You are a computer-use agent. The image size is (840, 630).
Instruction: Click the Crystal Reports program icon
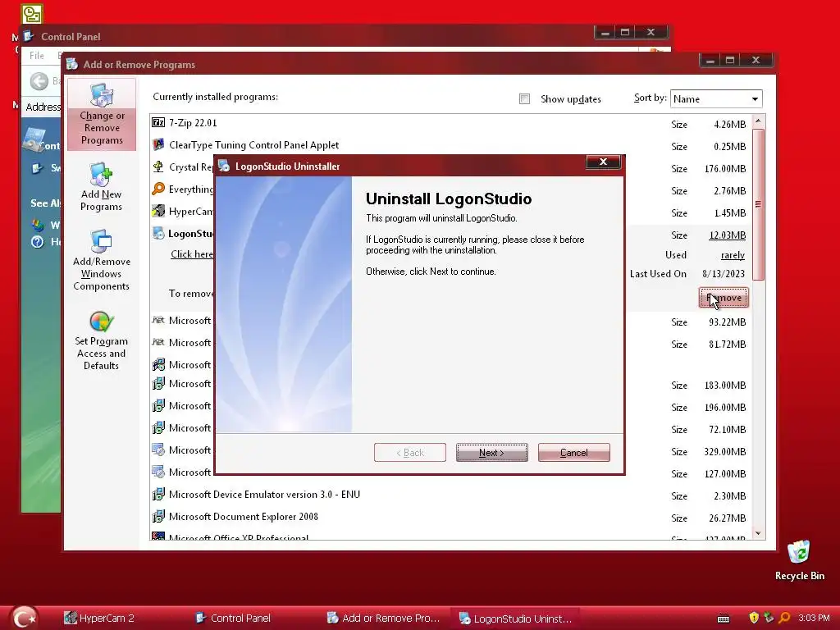pyautogui.click(x=158, y=167)
